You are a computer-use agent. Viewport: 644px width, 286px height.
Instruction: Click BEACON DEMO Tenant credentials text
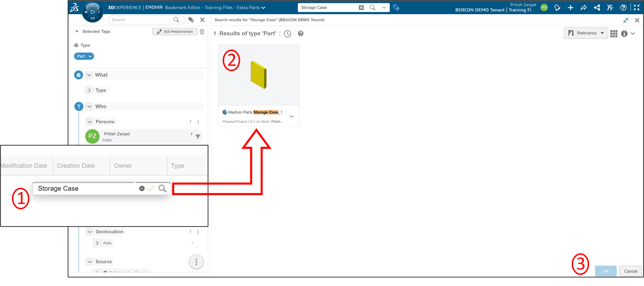pos(495,10)
